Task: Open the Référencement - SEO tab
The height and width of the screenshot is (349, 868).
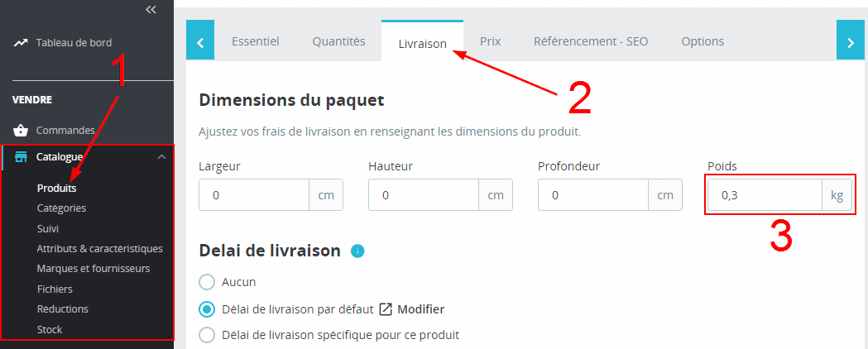Action: (591, 41)
